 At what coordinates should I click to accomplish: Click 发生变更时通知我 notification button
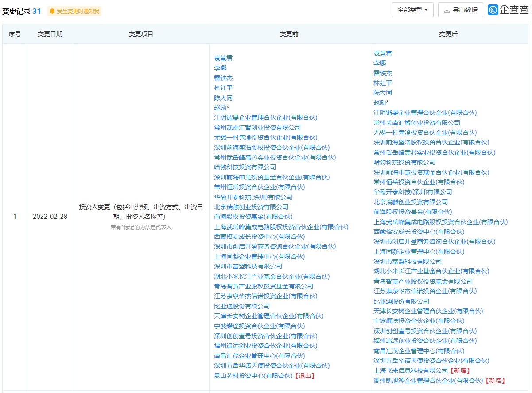point(74,11)
